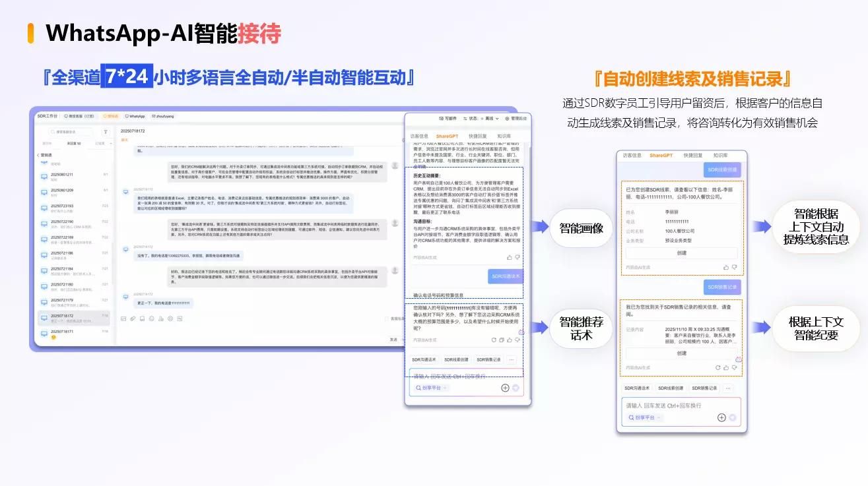868x486 pixels.
Task: Click the plus icon in right panel input box
Action: click(x=721, y=417)
